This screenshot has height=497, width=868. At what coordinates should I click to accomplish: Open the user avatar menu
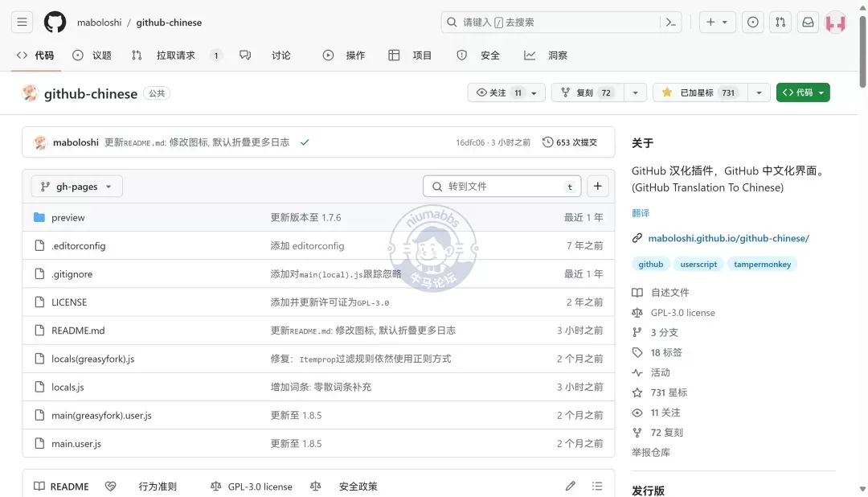[836, 23]
